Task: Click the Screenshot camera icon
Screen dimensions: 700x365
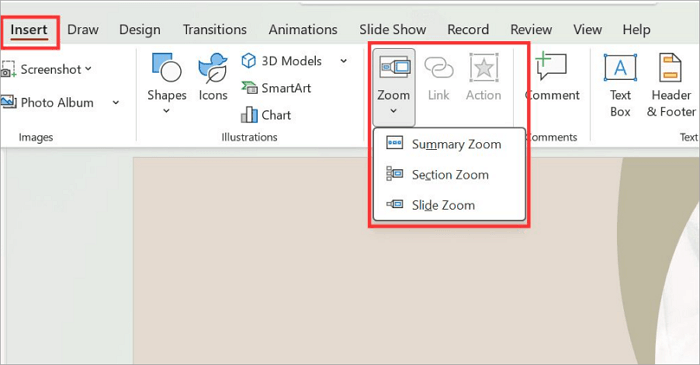Action: coord(8,69)
